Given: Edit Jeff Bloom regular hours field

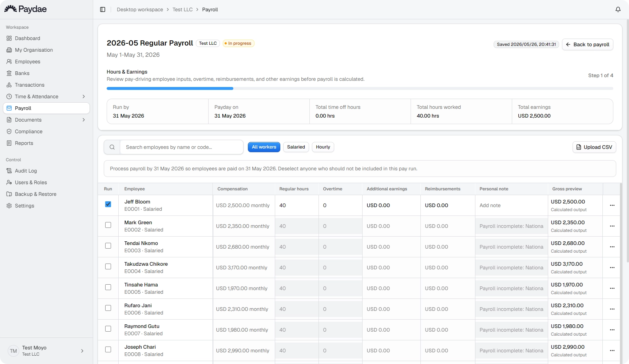Looking at the screenshot, I should click(x=297, y=205).
